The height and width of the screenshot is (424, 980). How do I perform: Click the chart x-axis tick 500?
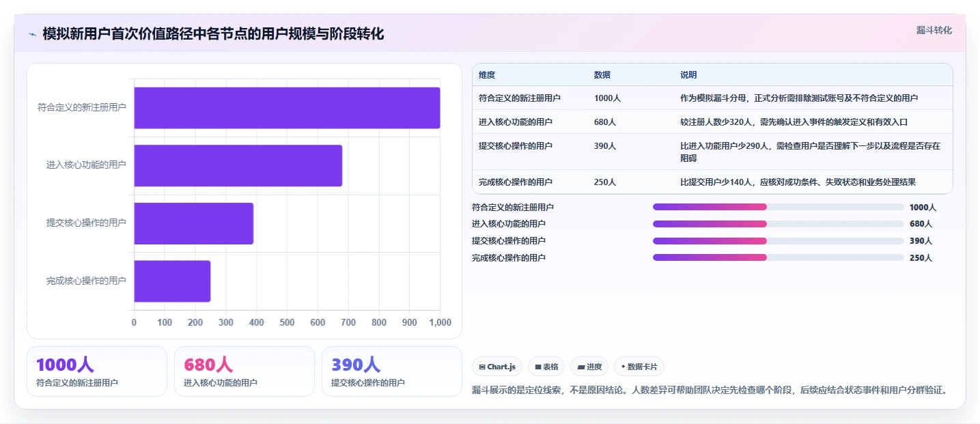pos(287,322)
